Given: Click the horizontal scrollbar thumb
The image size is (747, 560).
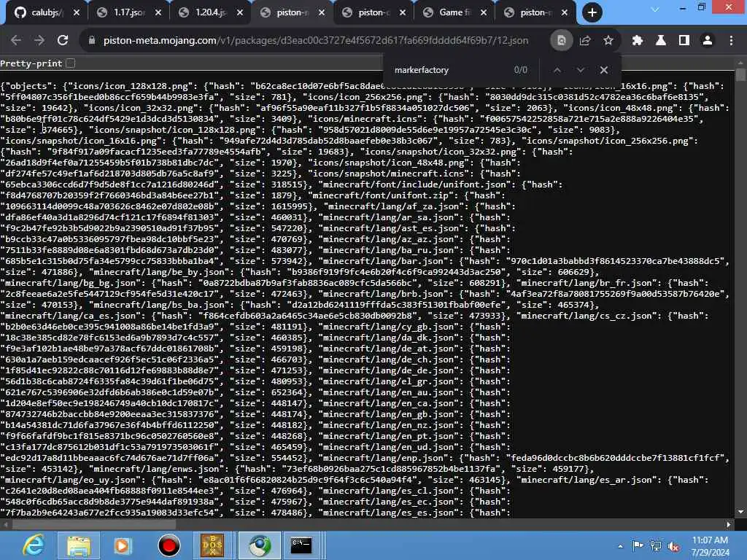Looking at the screenshot, I should pos(94,525).
